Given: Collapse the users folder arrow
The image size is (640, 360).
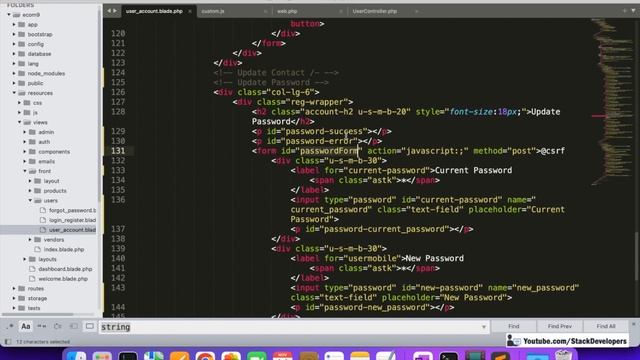Looking at the screenshot, I should coord(30,200).
